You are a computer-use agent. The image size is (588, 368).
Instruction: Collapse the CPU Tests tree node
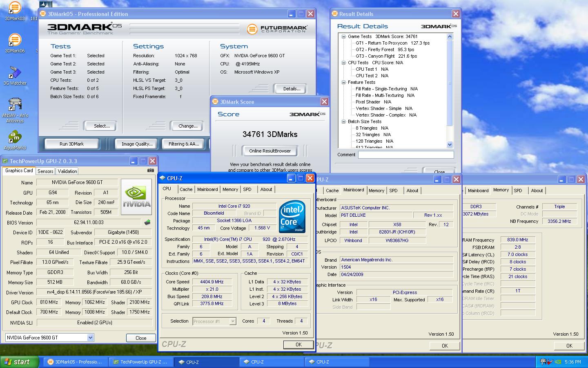point(344,63)
